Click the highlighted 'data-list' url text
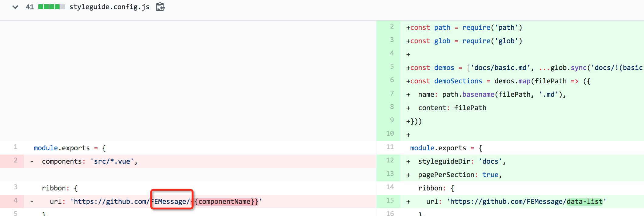The width and height of the screenshot is (644, 216). tap(585, 202)
